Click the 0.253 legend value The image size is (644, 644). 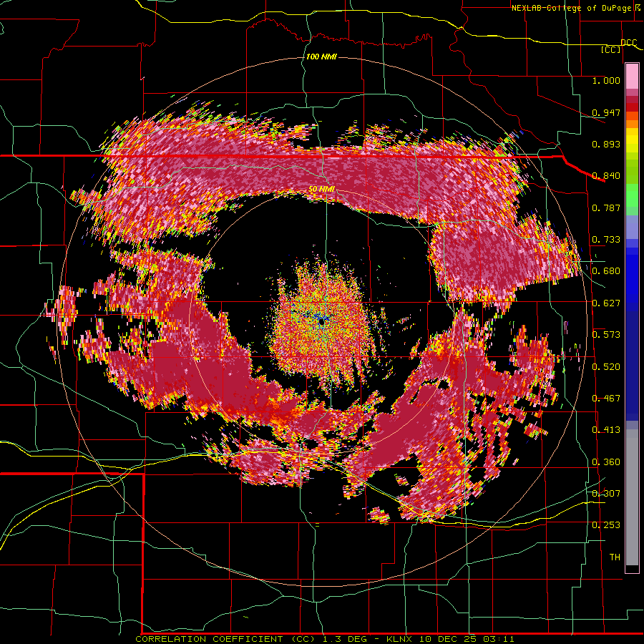(606, 525)
